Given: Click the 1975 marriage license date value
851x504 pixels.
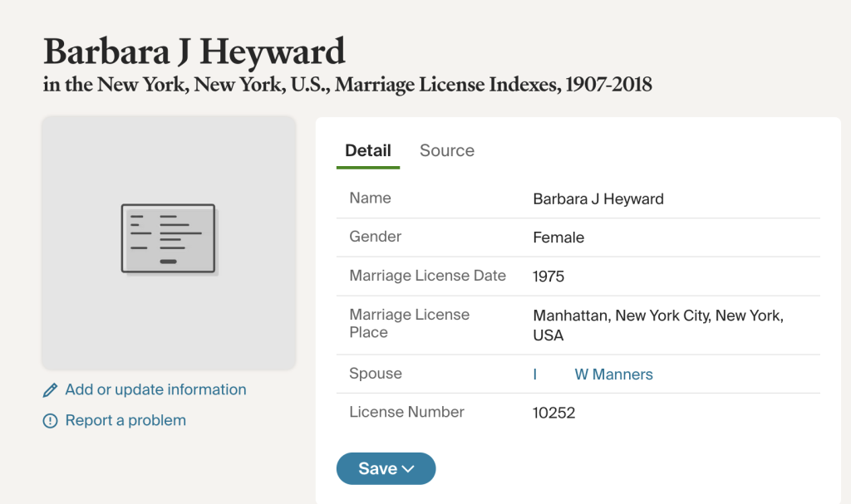Looking at the screenshot, I should coord(548,276).
